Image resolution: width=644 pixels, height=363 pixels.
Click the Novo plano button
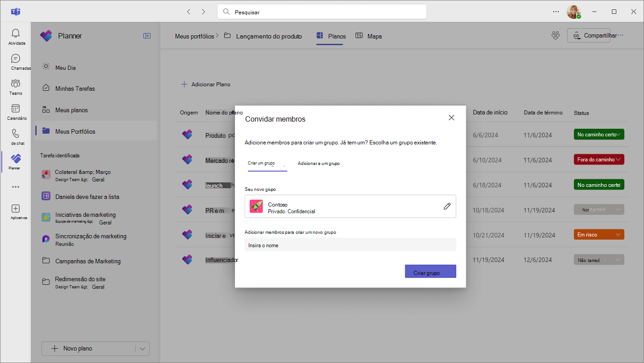click(x=88, y=349)
